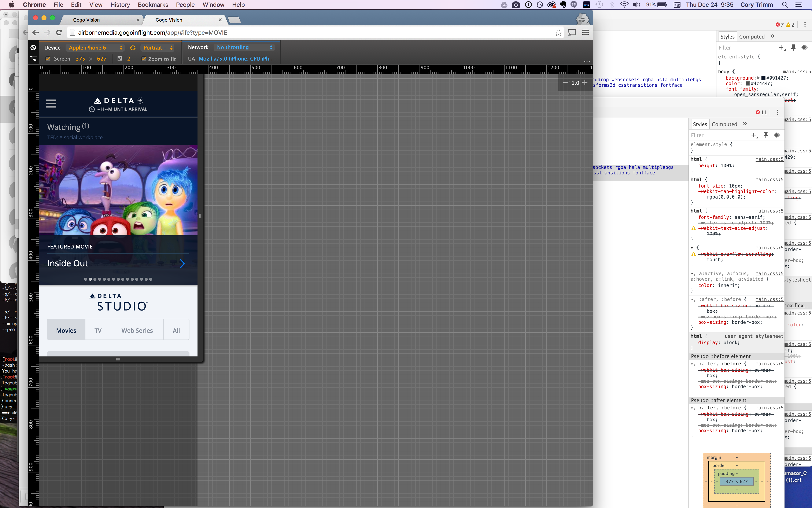Open the No throttling network dropdown

pos(245,47)
